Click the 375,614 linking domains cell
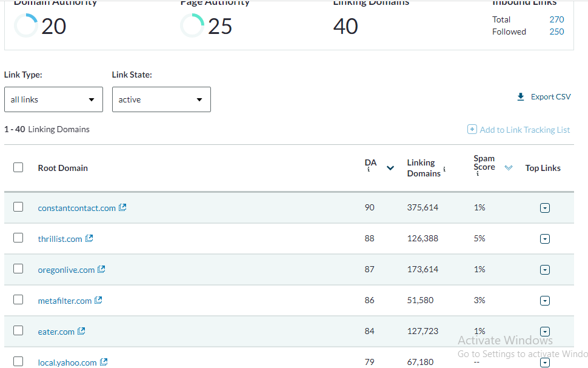 pyautogui.click(x=423, y=207)
